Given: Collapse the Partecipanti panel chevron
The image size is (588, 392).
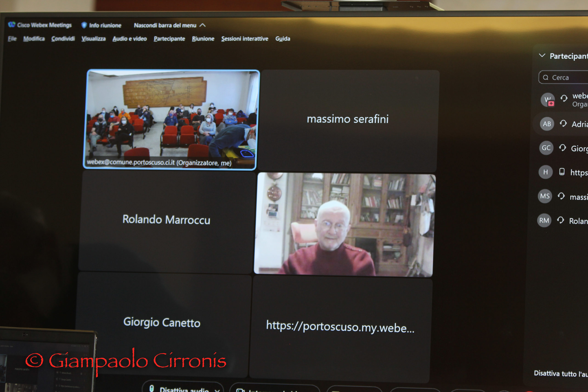Looking at the screenshot, I should (542, 55).
